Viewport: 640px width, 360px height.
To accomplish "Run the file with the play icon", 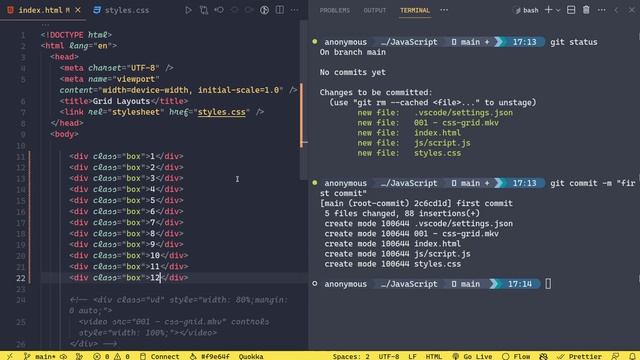I will coord(188,10).
